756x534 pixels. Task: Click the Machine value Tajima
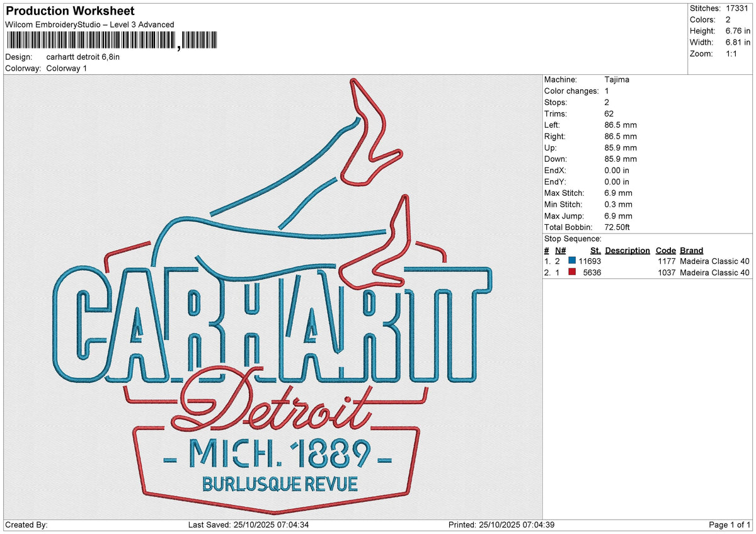point(616,79)
